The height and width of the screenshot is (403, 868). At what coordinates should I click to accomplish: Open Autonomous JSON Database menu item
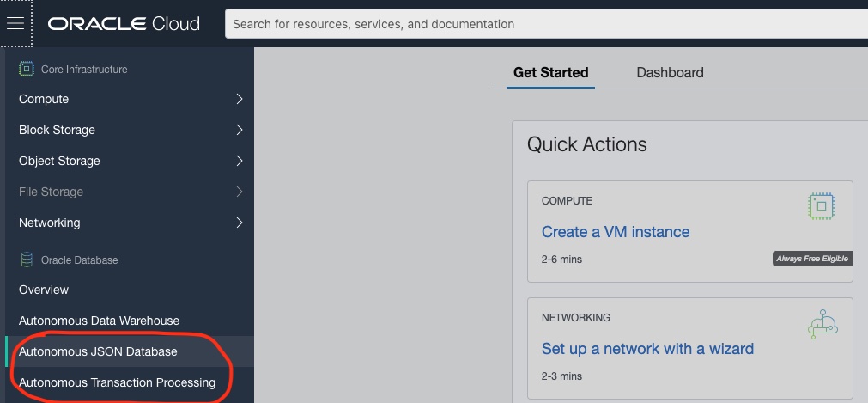point(98,351)
